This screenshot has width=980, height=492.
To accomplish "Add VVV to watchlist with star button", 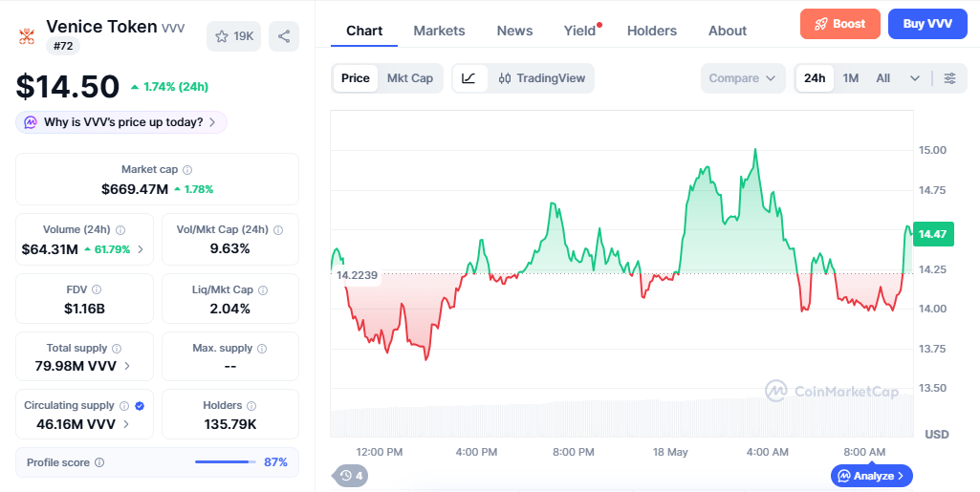I will (233, 36).
